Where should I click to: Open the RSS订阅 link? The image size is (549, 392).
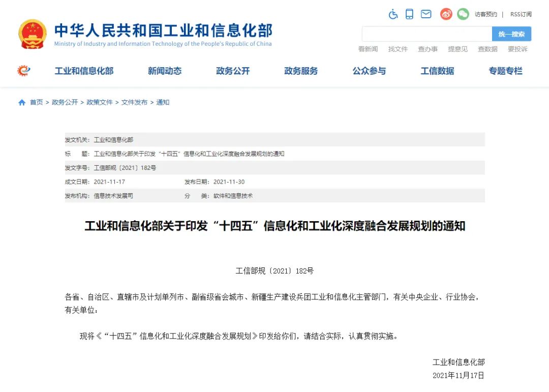521,14
